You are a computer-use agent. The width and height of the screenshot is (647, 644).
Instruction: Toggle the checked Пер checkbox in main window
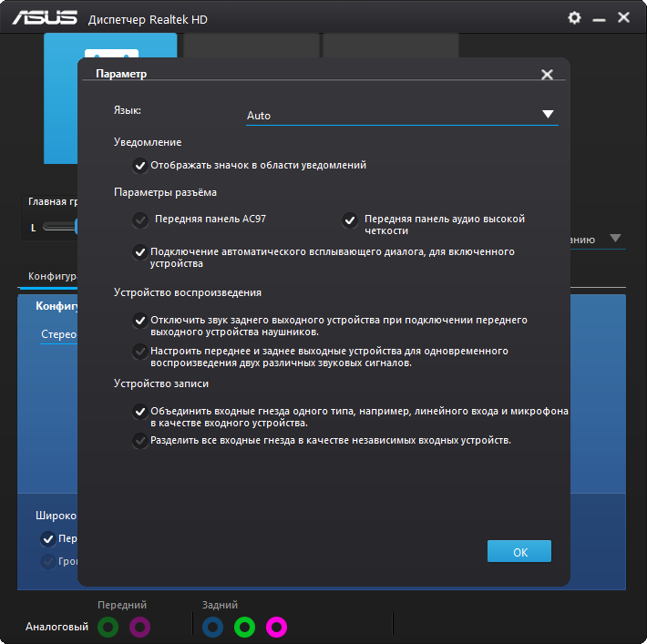(x=48, y=539)
